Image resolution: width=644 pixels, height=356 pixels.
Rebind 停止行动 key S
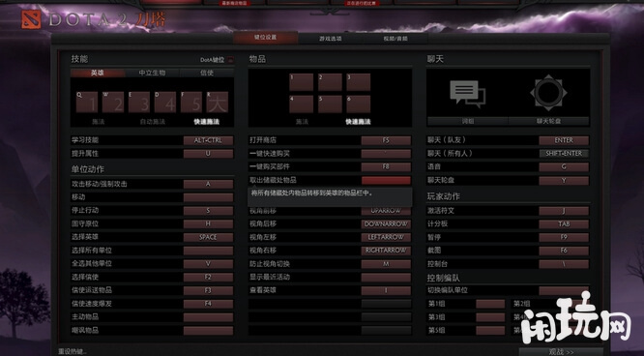208,211
